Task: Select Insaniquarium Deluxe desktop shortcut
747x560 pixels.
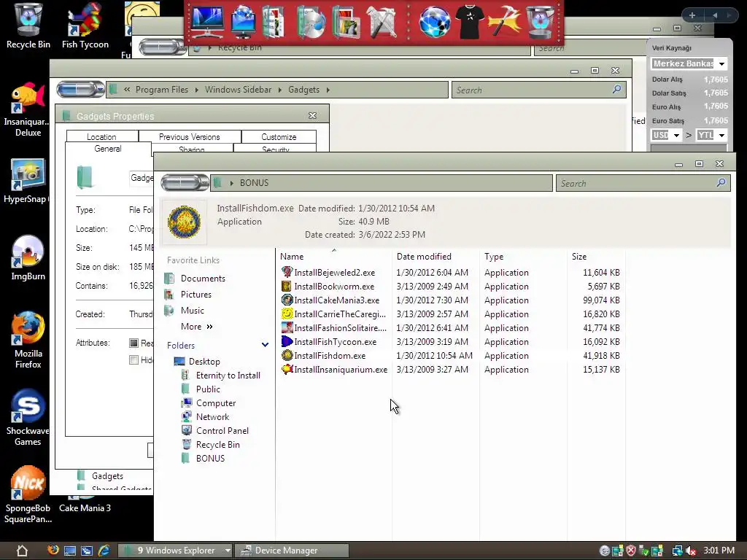Action: [x=27, y=109]
